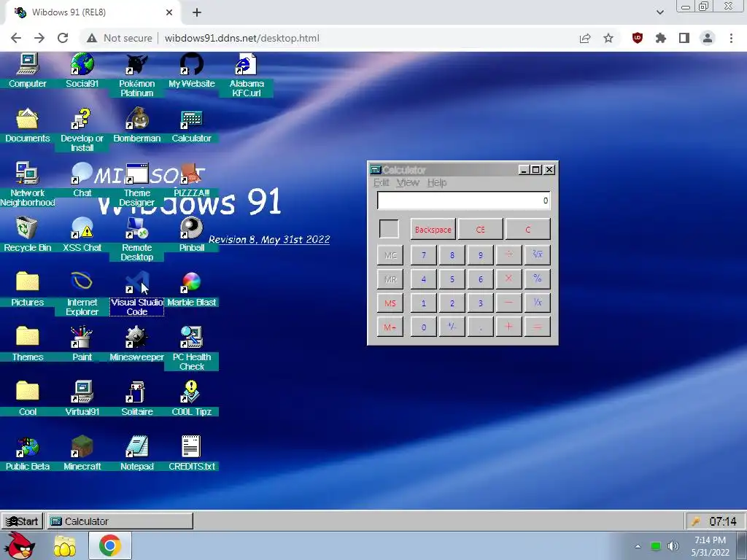Click digit 7 on the Calculator

(424, 254)
